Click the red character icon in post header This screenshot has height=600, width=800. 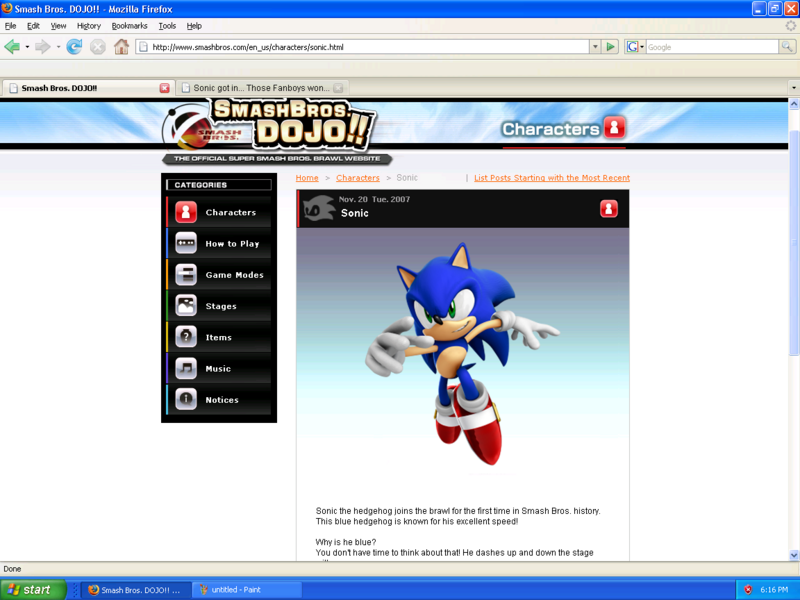tap(609, 209)
